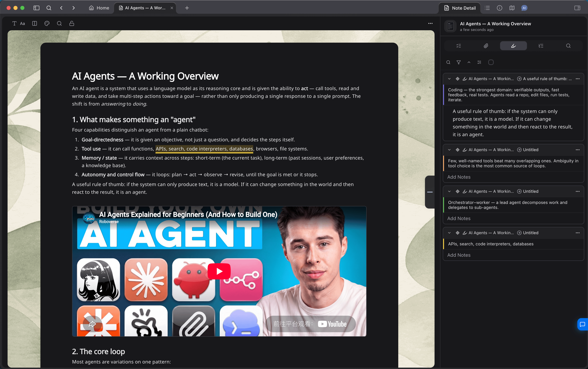Collapse the 'Orchestrator–worker' annotation card
The image size is (588, 369).
point(449,191)
